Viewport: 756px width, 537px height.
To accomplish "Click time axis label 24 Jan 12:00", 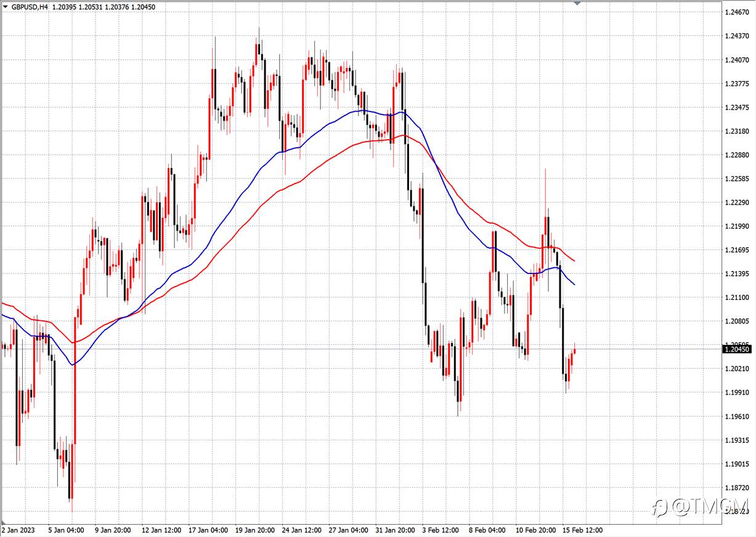I will [302, 530].
